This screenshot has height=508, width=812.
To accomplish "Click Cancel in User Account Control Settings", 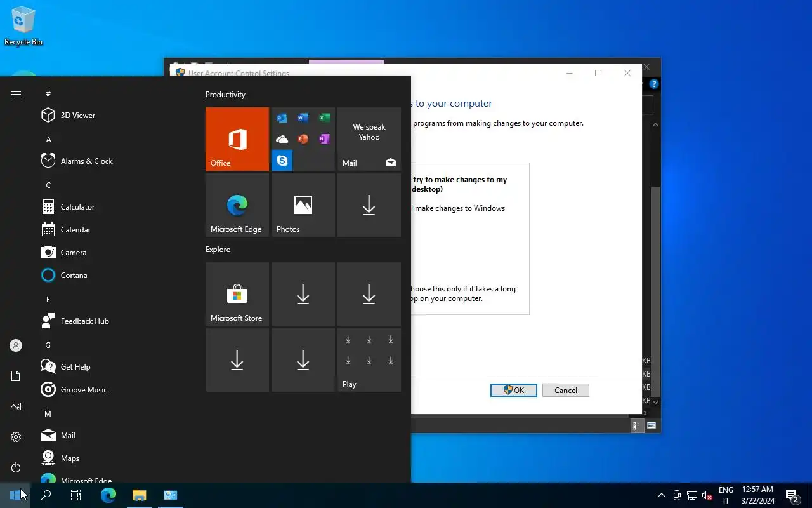I will (x=566, y=391).
